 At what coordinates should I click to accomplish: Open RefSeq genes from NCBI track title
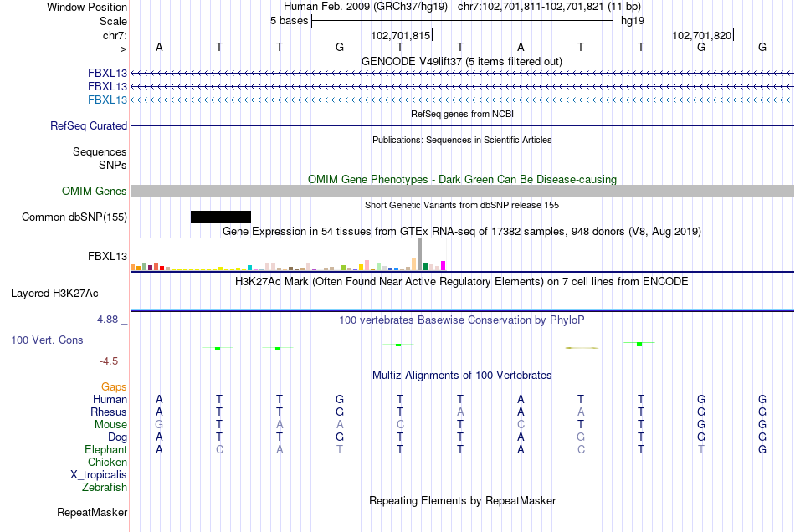tap(462, 114)
